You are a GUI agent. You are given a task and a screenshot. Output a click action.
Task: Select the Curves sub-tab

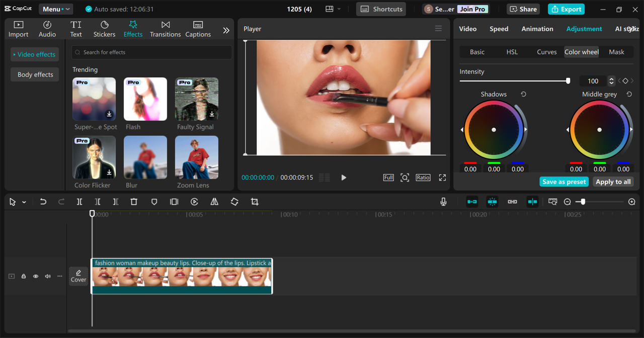[x=546, y=52]
